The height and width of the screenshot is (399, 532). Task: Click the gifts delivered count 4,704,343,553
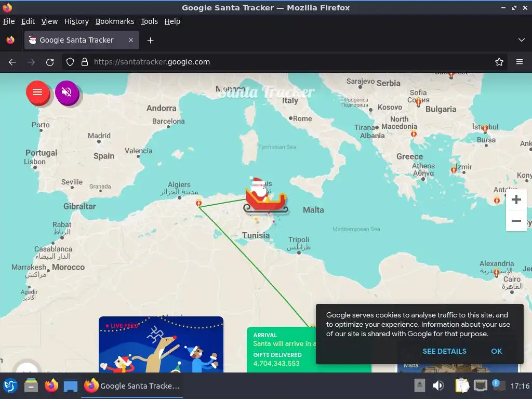coord(276,363)
